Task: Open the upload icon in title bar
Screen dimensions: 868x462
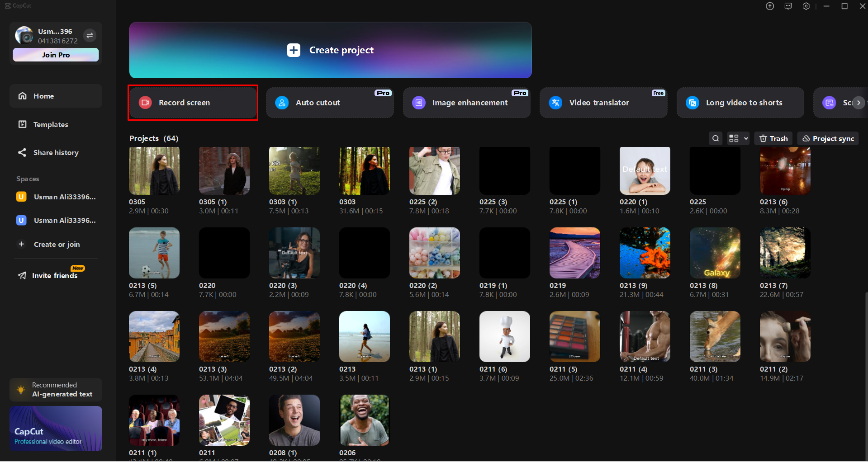Action: coord(770,6)
